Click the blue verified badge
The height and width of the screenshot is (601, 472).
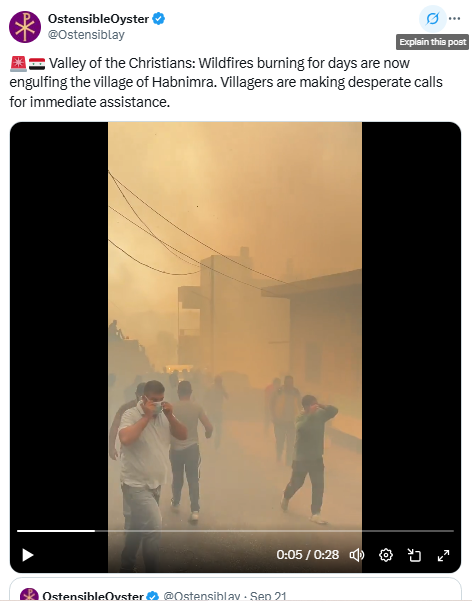tap(159, 19)
